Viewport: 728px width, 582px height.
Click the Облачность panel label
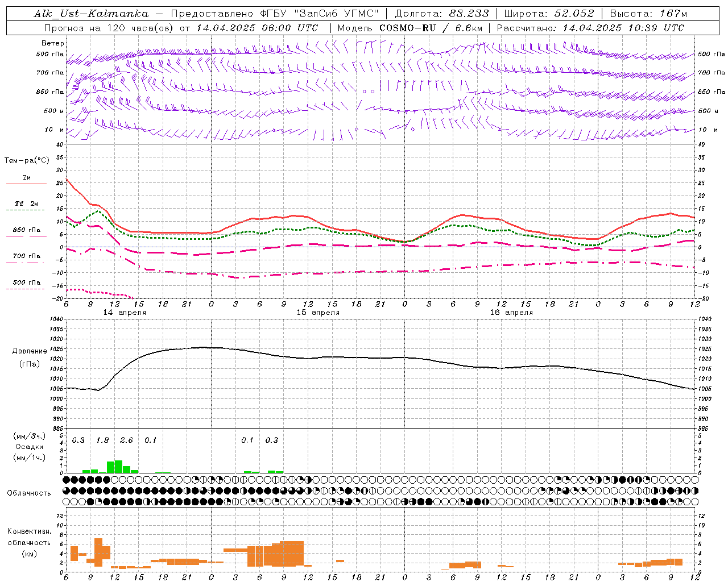coord(29,493)
